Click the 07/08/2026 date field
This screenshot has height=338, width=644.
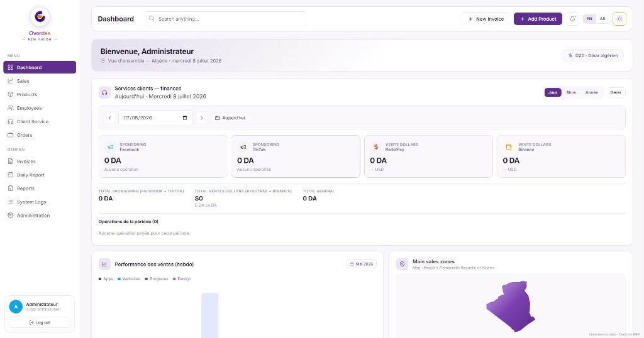pyautogui.click(x=156, y=117)
